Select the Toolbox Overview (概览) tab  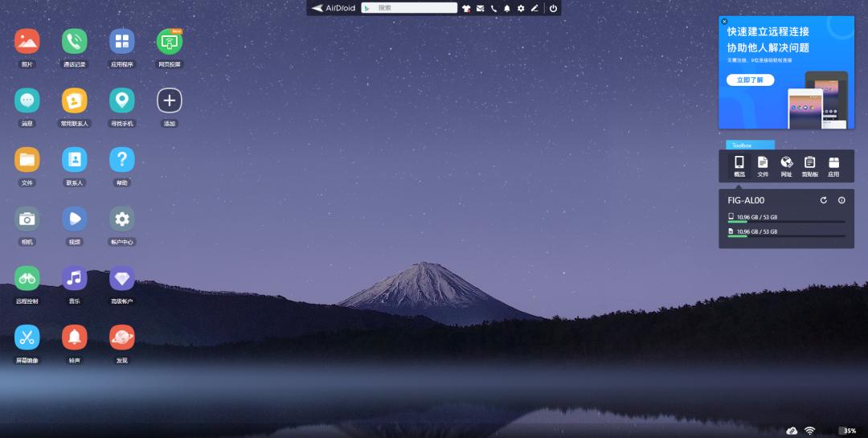click(x=739, y=166)
